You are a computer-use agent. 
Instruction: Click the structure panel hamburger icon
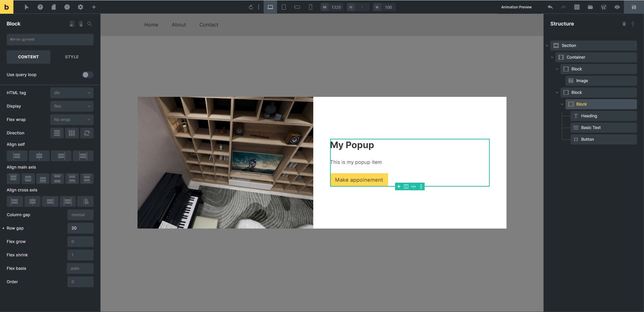point(577,7)
